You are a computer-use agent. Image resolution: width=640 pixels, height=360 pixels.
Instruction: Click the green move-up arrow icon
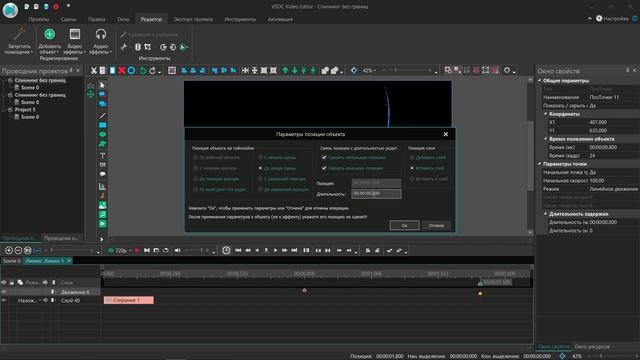point(285,71)
